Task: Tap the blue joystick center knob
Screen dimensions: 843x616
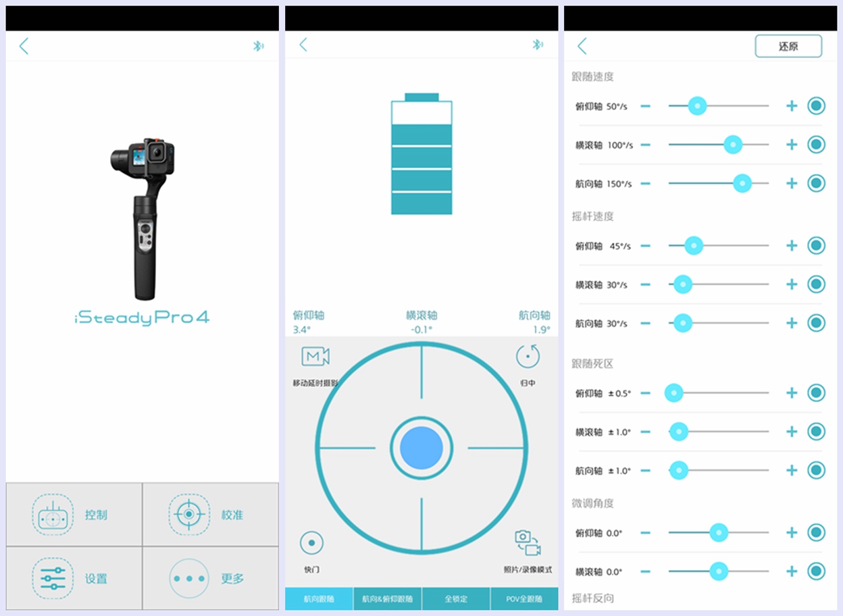Action: [x=421, y=448]
